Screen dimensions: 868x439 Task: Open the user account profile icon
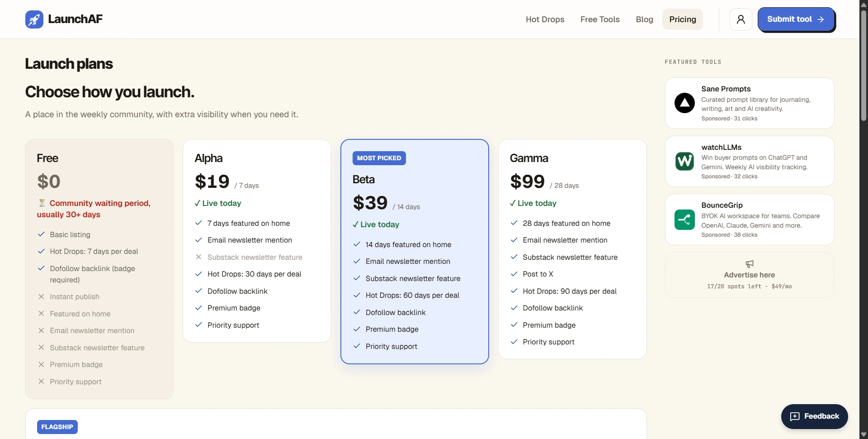coord(741,19)
